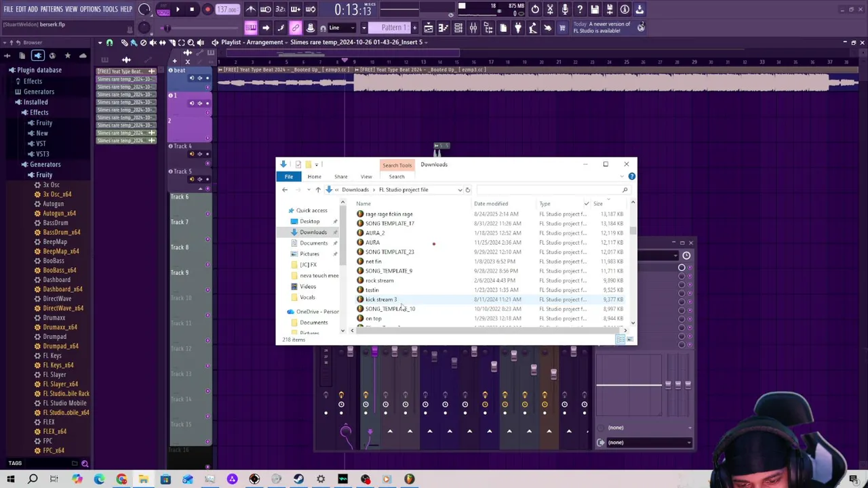The image size is (868, 488).
Task: Open the OPTIONS menu
Action: point(90,9)
